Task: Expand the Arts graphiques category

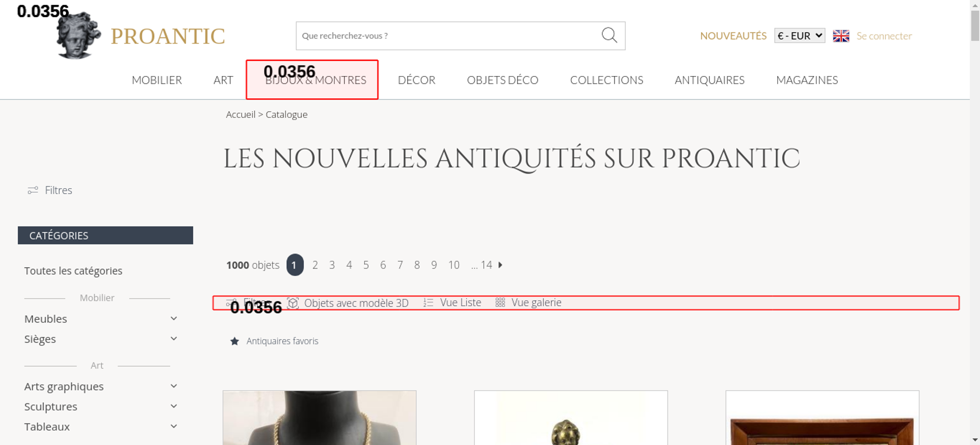Action: coord(173,386)
